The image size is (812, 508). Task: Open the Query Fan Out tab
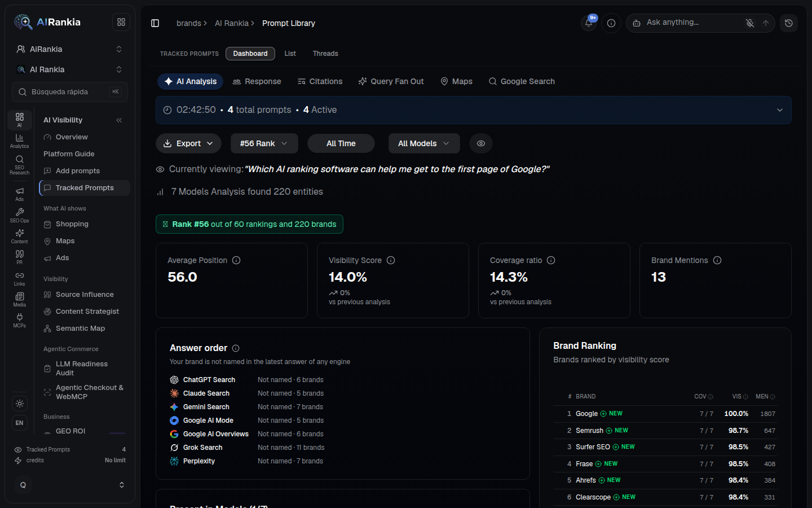[391, 81]
